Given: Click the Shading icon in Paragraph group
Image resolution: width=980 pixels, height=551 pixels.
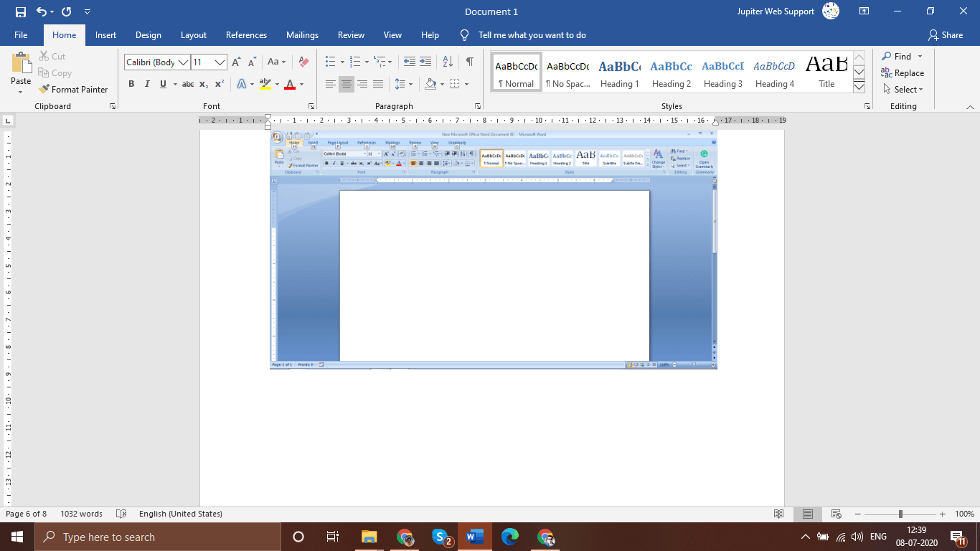Looking at the screenshot, I should 431,84.
